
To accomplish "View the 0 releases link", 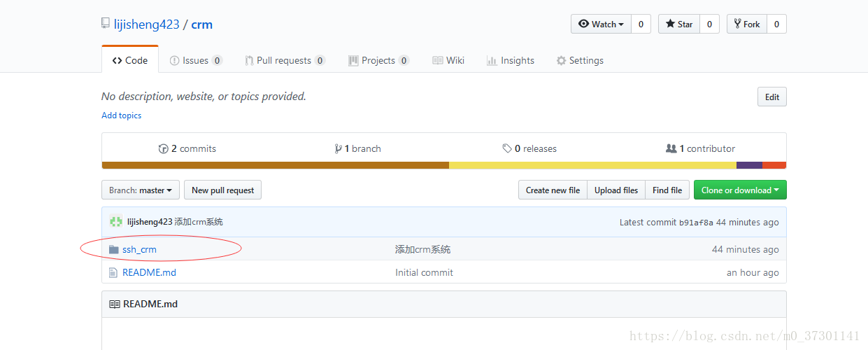I will coord(529,148).
